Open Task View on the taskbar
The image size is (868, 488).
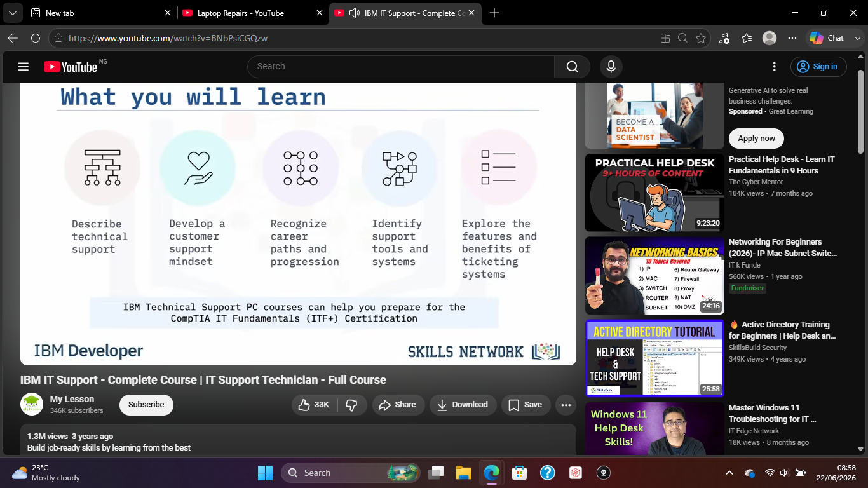pyautogui.click(x=436, y=473)
